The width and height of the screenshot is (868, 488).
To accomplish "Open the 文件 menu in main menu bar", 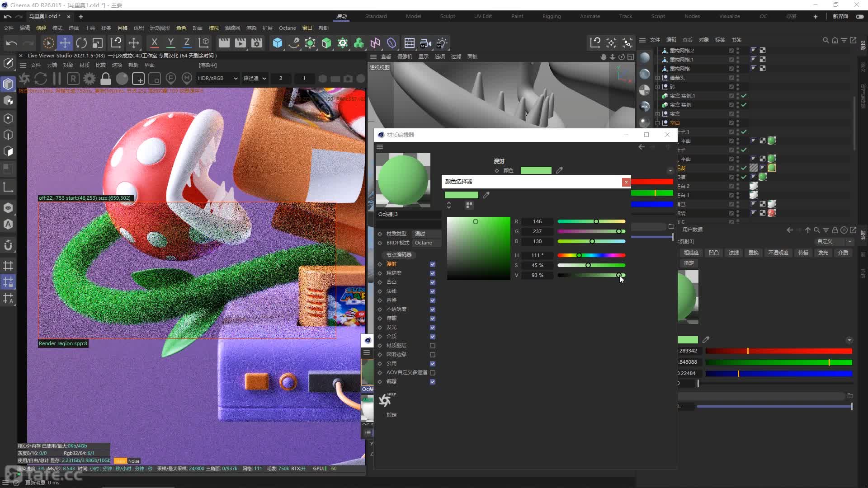I will point(9,28).
